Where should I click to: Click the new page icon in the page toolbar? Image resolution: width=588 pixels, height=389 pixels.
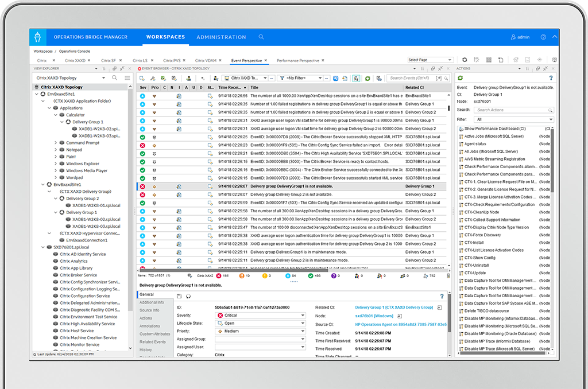pyautogui.click(x=501, y=60)
